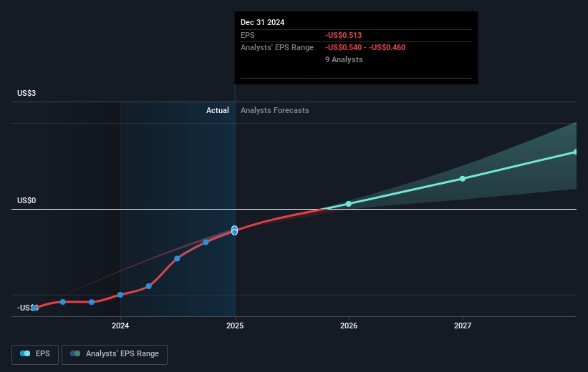Click the highlighted Dec 31 2024 data point
This screenshot has height=372, width=588.
[235, 230]
